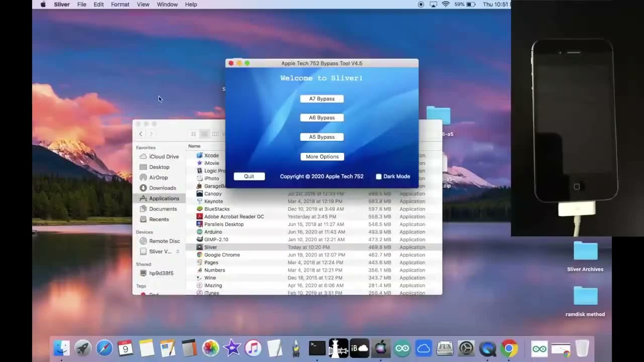Open Documents in Finder sidebar

pos(159,209)
